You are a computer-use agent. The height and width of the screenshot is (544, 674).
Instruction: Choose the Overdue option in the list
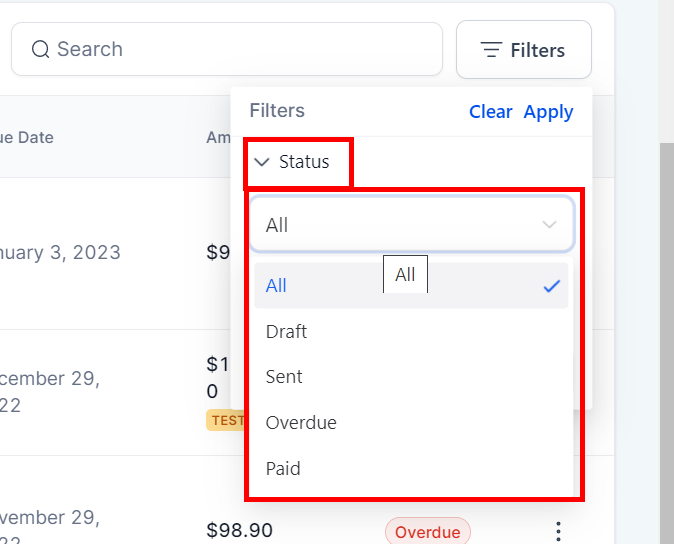tap(301, 422)
